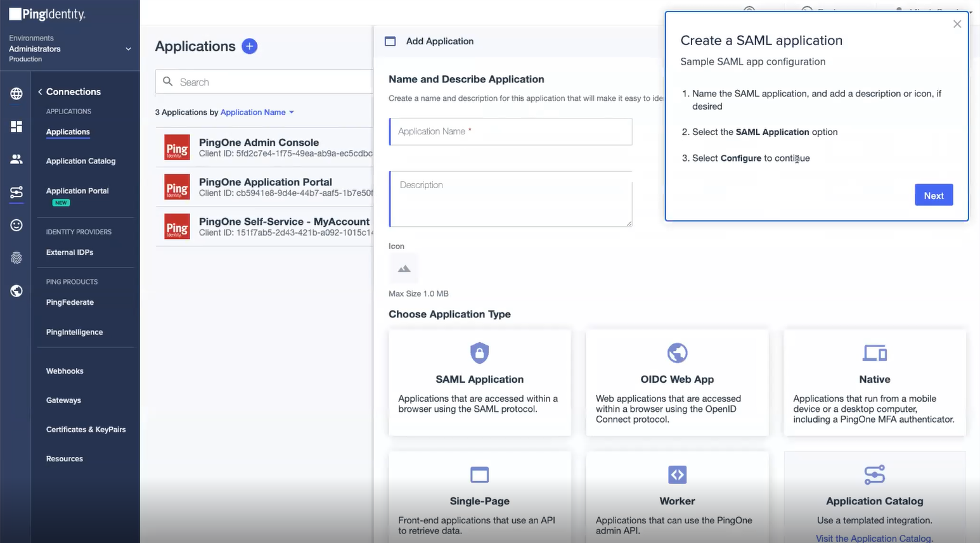Close the Create a SAML application popup
The height and width of the screenshot is (543, 980).
[957, 24]
